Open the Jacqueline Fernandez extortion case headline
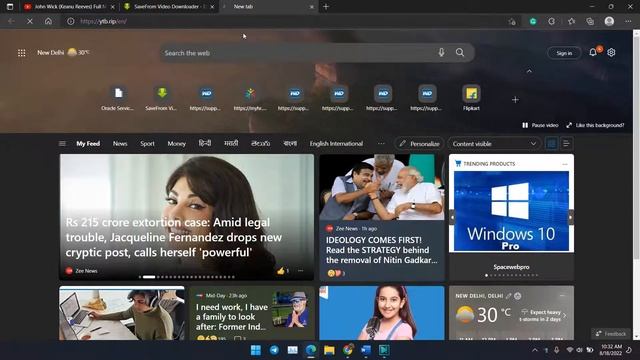 click(173, 237)
